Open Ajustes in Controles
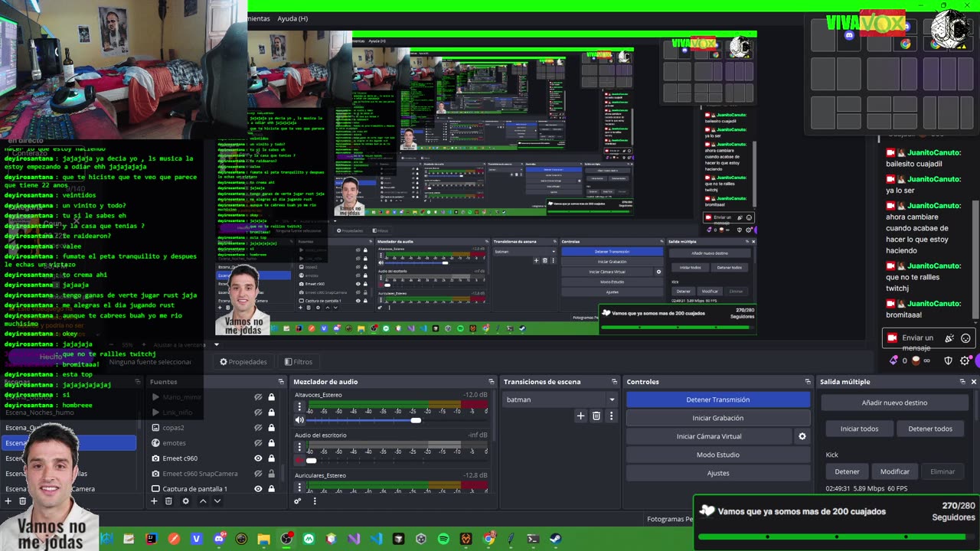This screenshot has height=551, width=980. 718,473
